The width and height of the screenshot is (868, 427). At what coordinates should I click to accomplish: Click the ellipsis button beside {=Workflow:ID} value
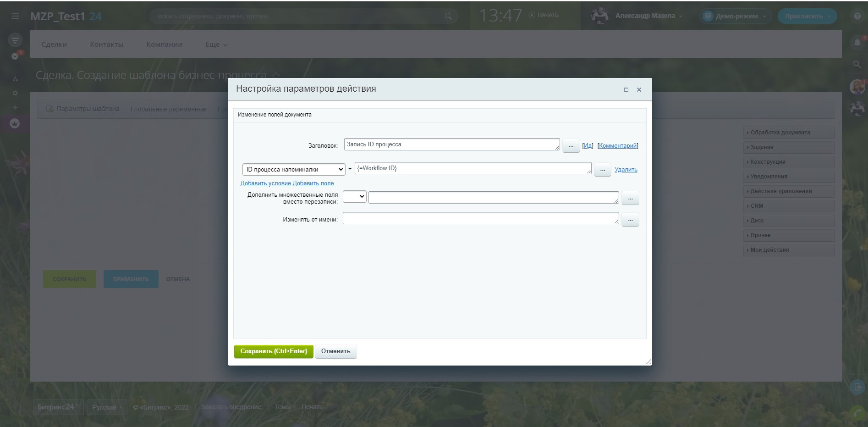pyautogui.click(x=602, y=170)
